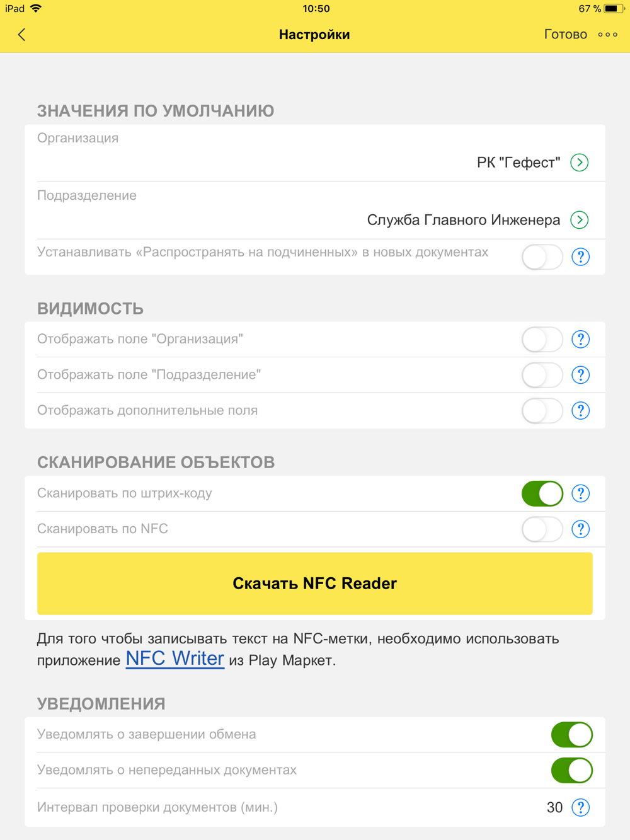Image resolution: width=630 pixels, height=840 pixels.
Task: Tap the back arrow in header
Action: 22,35
